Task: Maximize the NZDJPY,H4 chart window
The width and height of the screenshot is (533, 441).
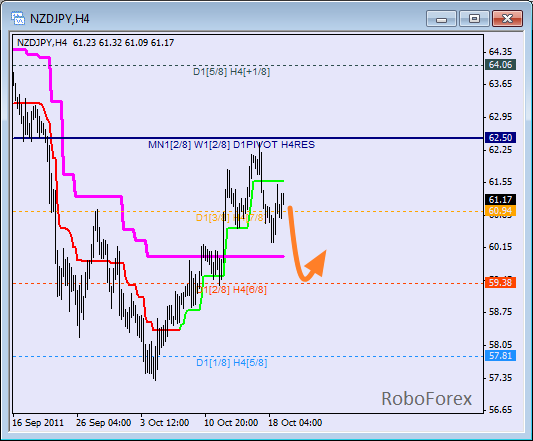Action: pyautogui.click(x=474, y=18)
